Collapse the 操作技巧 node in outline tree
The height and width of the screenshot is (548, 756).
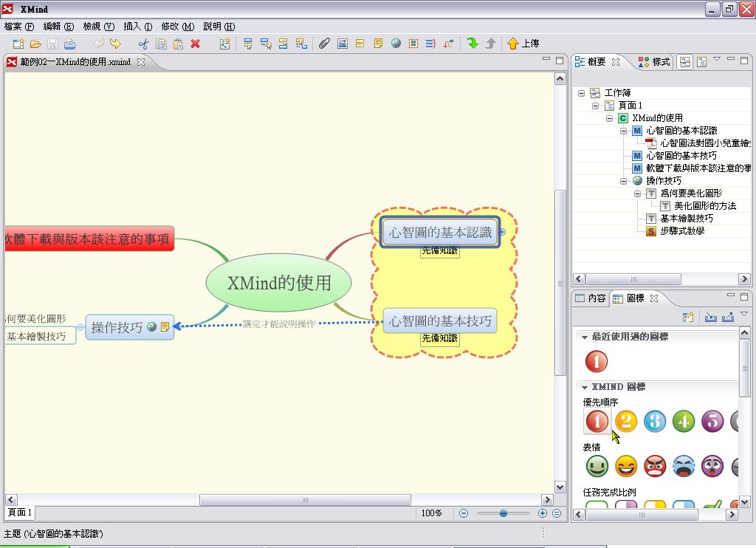click(x=624, y=180)
